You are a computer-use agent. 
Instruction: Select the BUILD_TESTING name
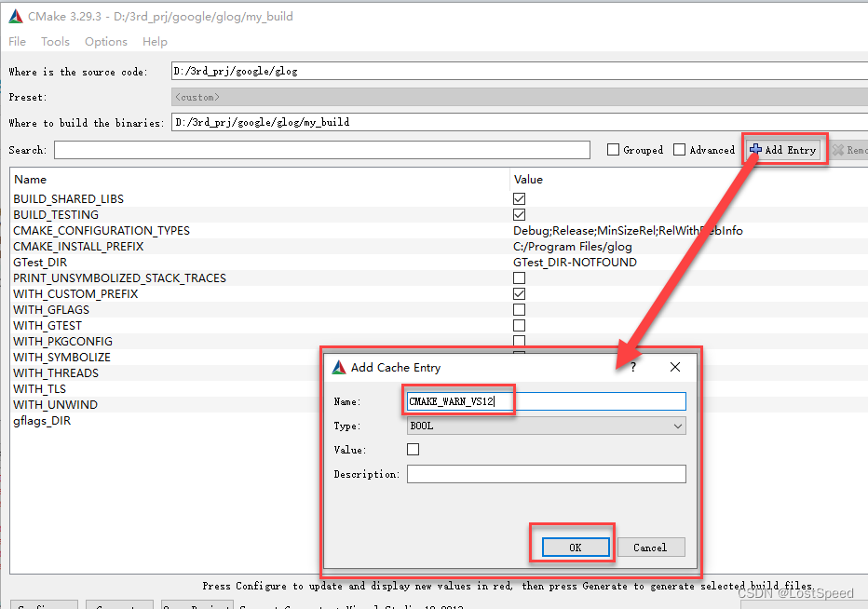pyautogui.click(x=56, y=214)
